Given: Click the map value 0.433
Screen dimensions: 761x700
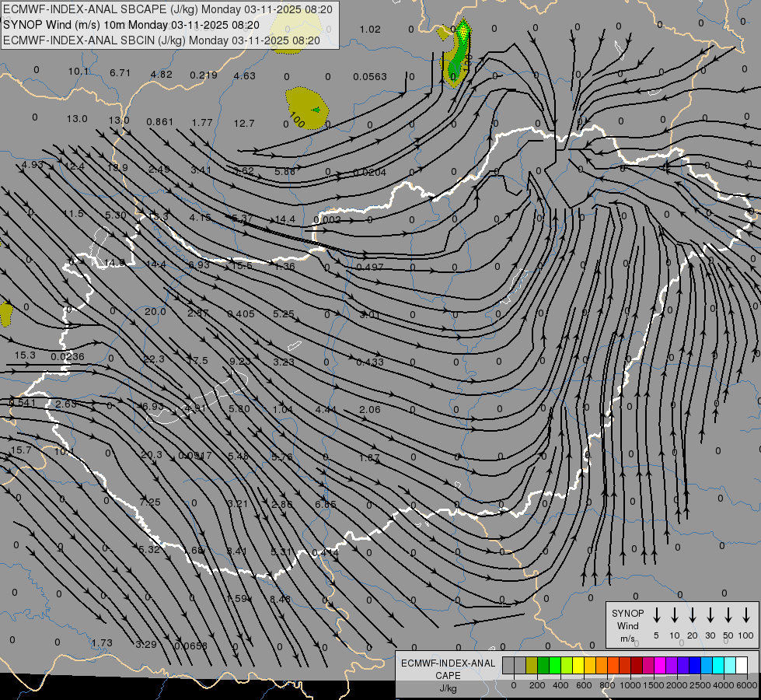Looking at the screenshot, I should (370, 362).
